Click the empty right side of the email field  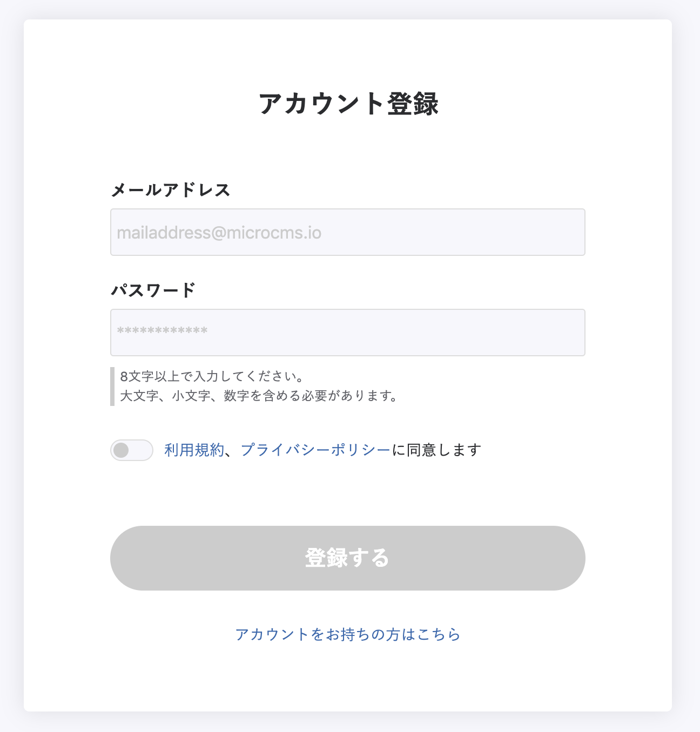pyautogui.click(x=486, y=232)
